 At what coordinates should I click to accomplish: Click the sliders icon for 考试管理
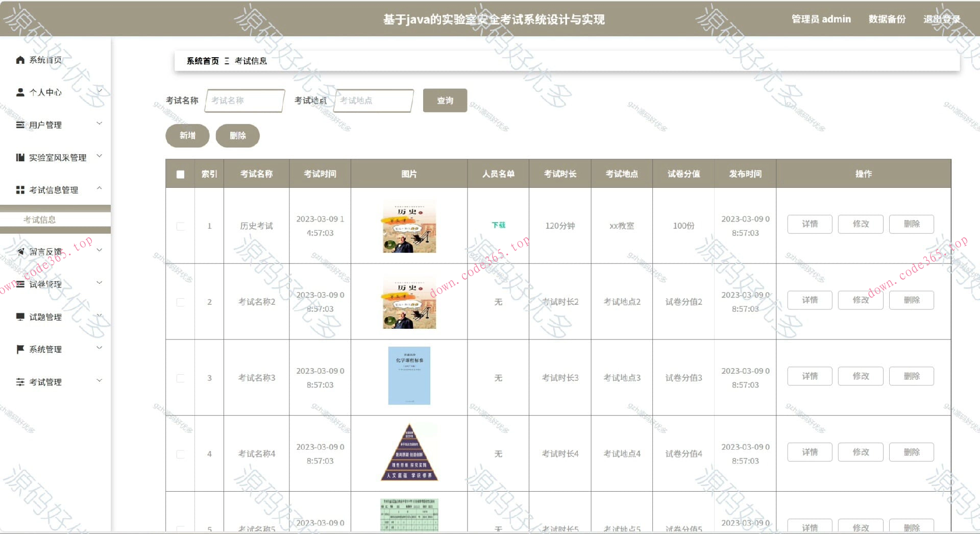[20, 382]
